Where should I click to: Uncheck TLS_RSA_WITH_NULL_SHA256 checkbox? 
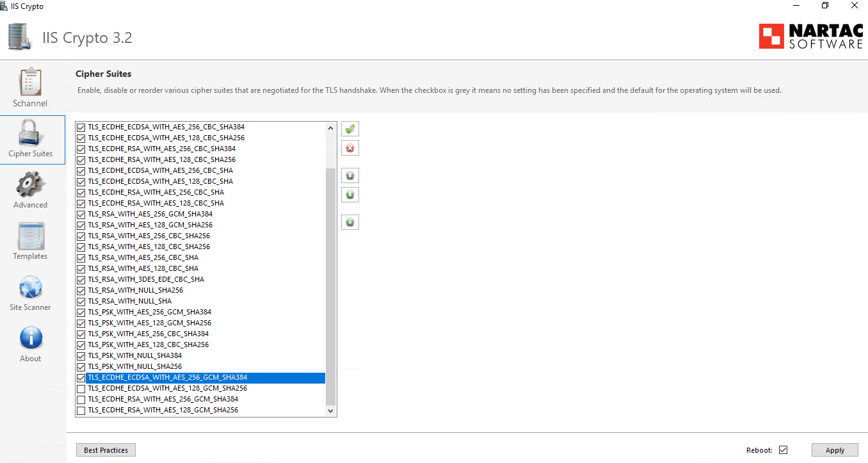point(81,290)
